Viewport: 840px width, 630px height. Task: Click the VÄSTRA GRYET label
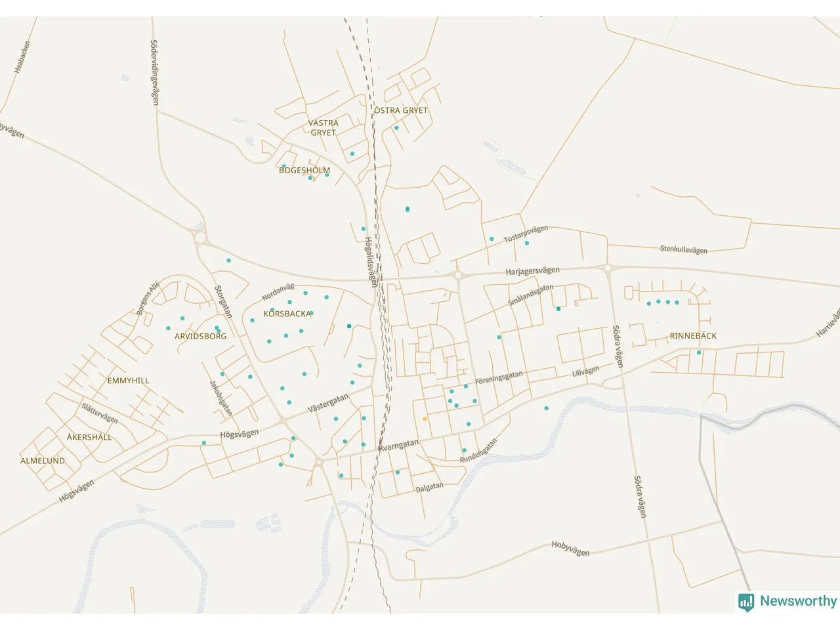324,127
